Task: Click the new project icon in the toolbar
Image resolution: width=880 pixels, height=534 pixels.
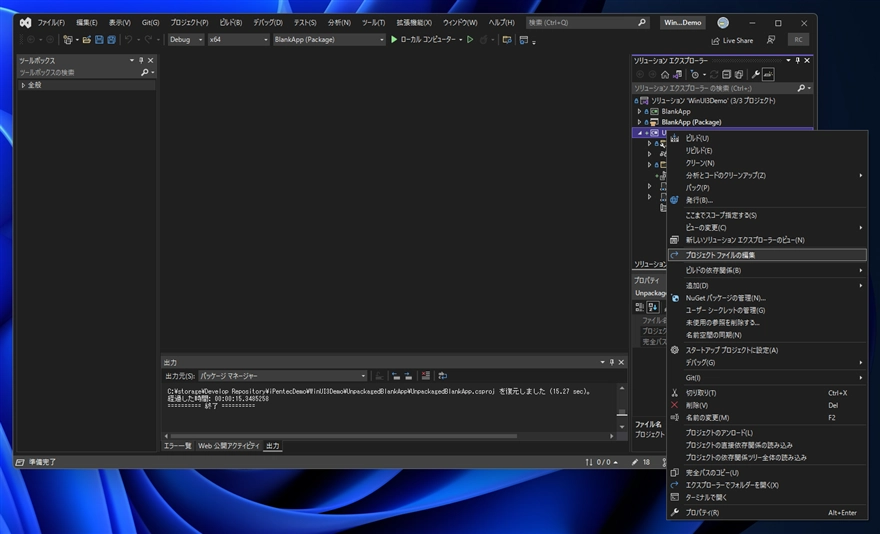Action: point(68,40)
